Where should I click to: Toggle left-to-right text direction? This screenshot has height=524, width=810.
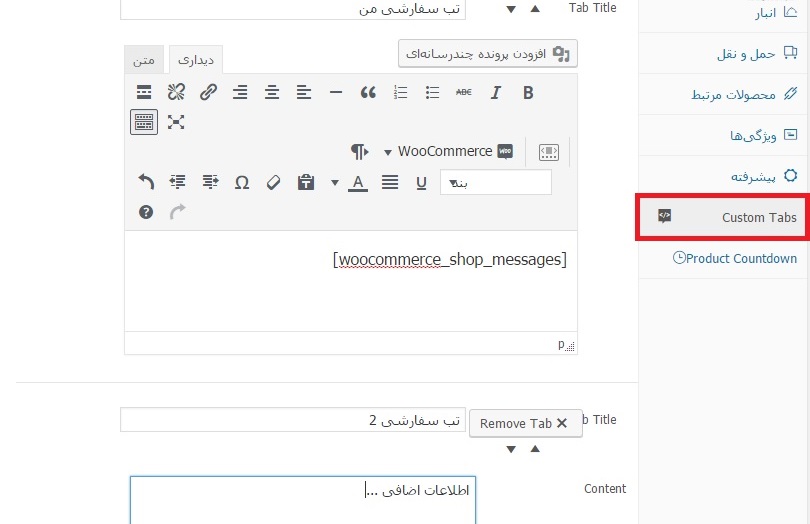click(359, 151)
